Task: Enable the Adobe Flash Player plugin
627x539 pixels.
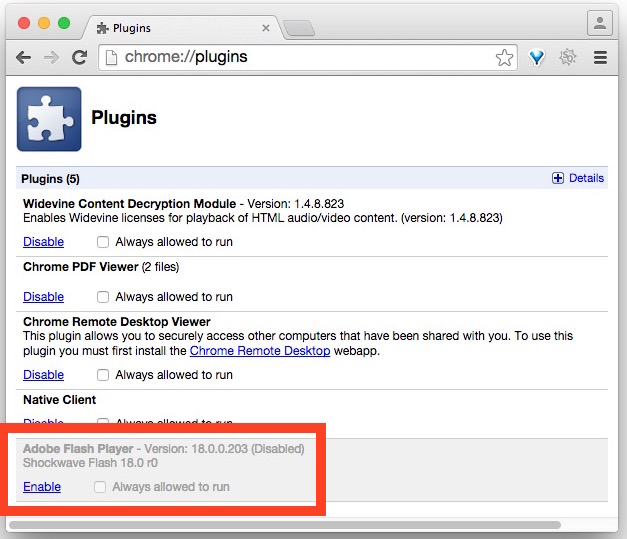Action: pos(42,487)
